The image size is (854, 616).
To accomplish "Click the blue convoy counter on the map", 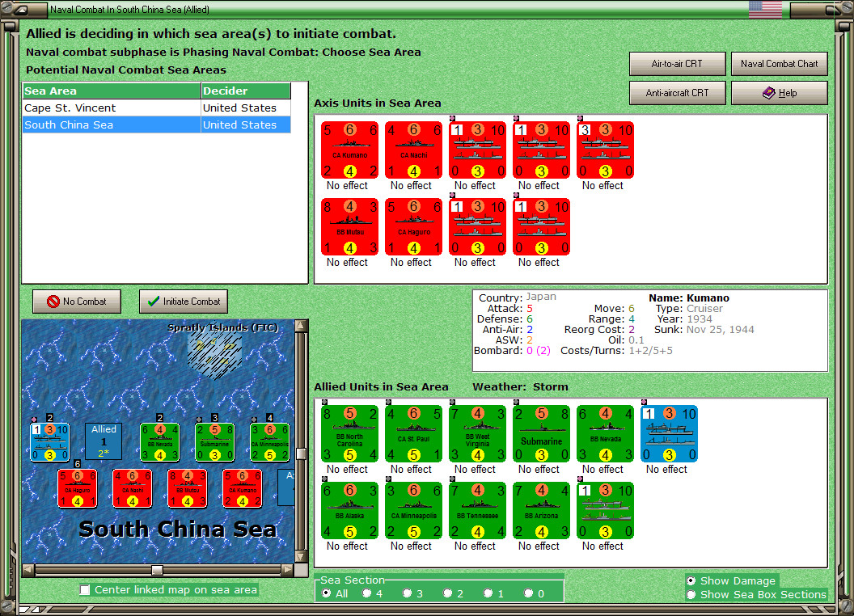I will click(x=49, y=442).
